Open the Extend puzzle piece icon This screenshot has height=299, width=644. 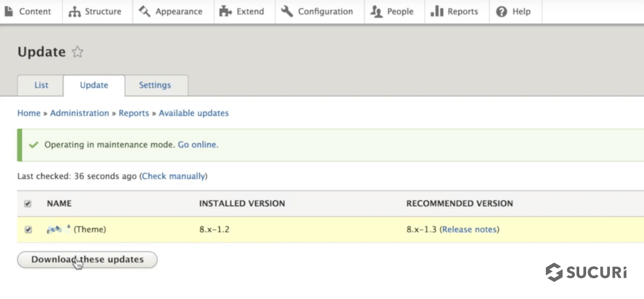(x=225, y=11)
